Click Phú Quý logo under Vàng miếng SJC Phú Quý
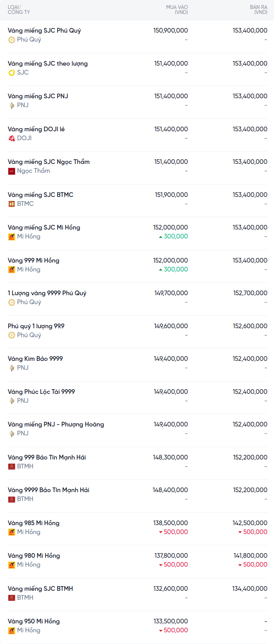Screen dimensions: 274x644 coord(12,40)
